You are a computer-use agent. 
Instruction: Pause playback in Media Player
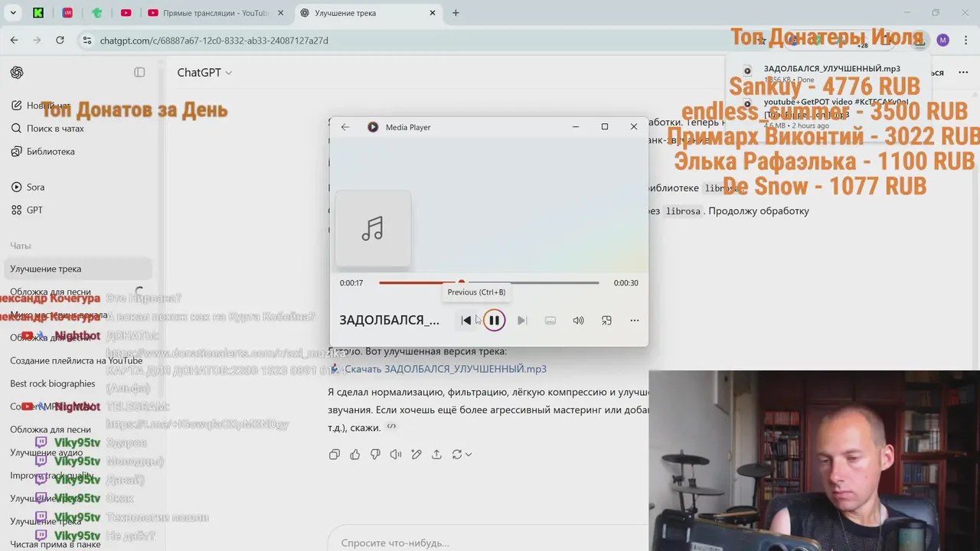[x=495, y=321]
